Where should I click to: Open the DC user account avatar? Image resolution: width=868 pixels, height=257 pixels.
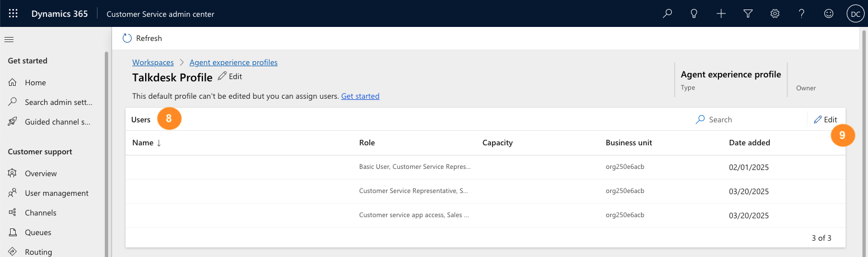click(x=855, y=14)
